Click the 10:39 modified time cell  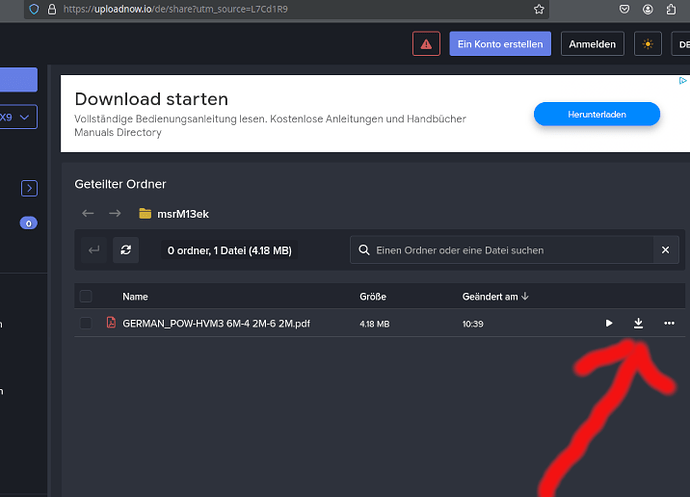pyautogui.click(x=473, y=324)
